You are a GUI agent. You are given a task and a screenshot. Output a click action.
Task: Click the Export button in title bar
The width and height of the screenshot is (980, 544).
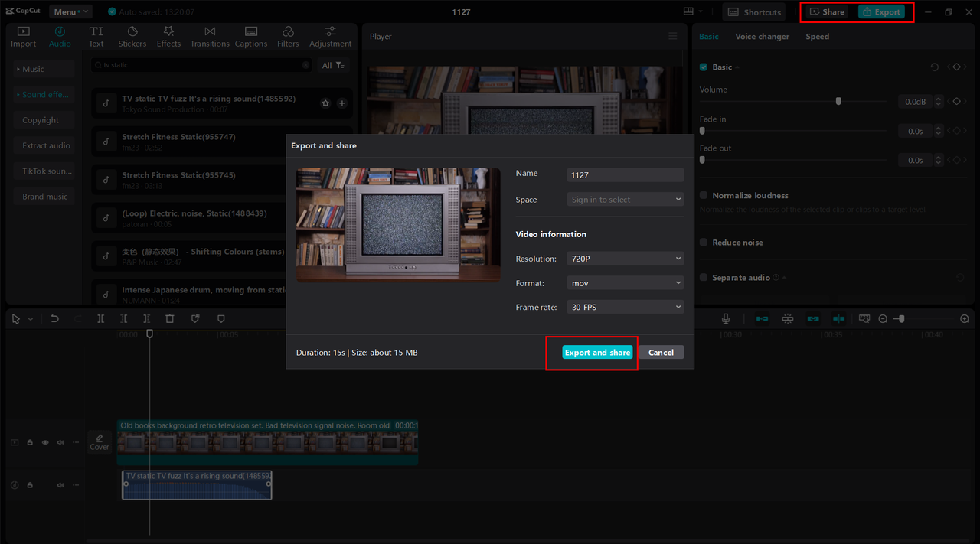click(x=881, y=12)
